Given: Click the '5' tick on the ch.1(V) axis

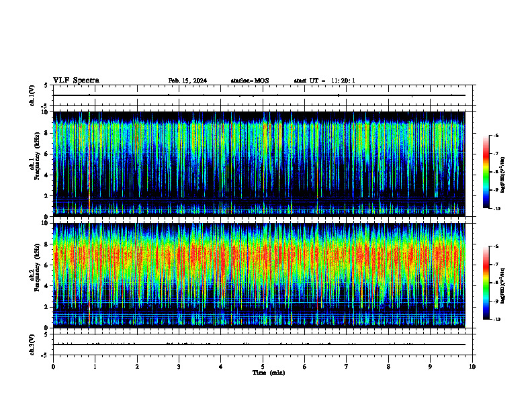Looking at the screenshot, I should 46,85.
